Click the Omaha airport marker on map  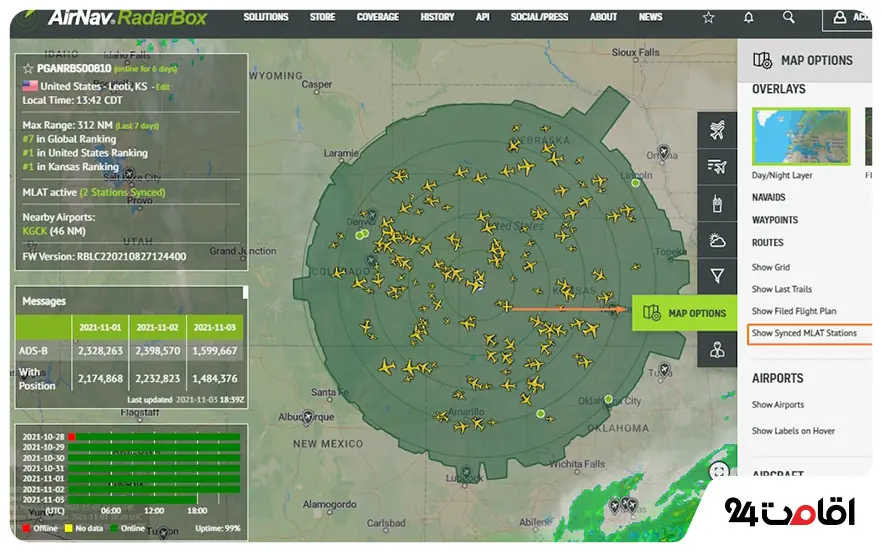664,151
